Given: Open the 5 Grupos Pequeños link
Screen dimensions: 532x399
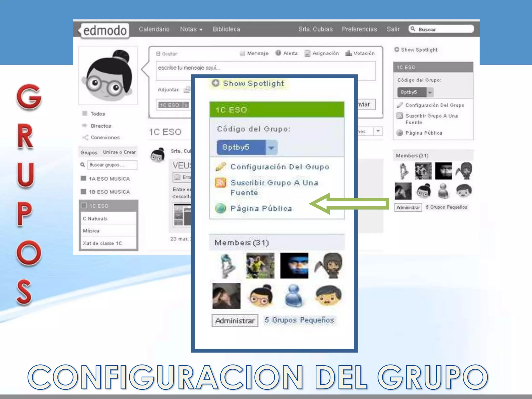Looking at the screenshot, I should 299,320.
